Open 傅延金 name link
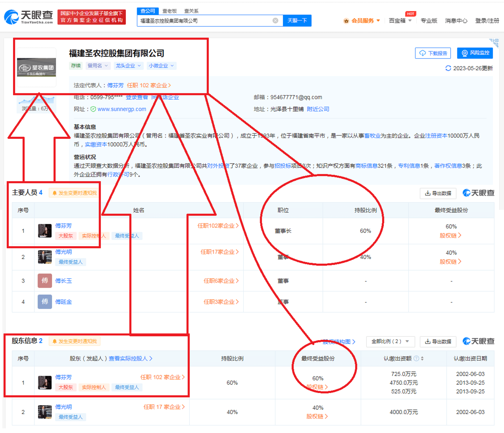 pyautogui.click(x=63, y=302)
